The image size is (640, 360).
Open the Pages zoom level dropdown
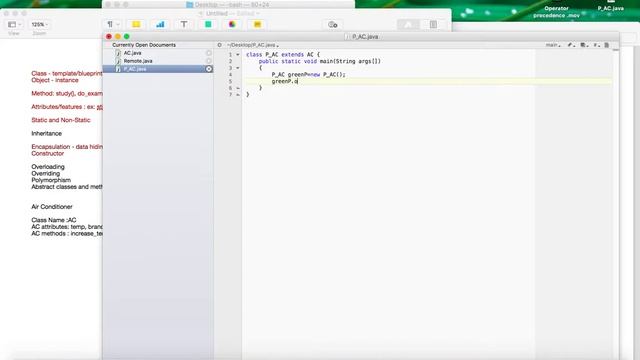(x=40, y=24)
